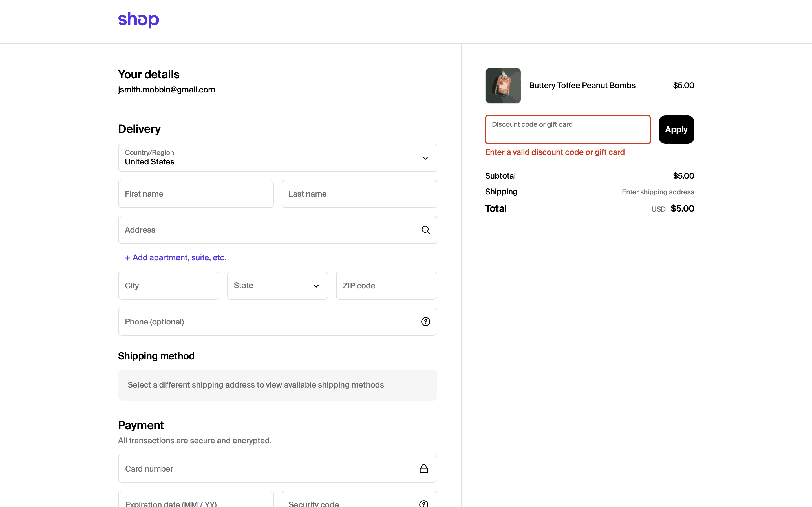Click the address search magnifier icon
This screenshot has width=812, height=507.
pyautogui.click(x=425, y=230)
